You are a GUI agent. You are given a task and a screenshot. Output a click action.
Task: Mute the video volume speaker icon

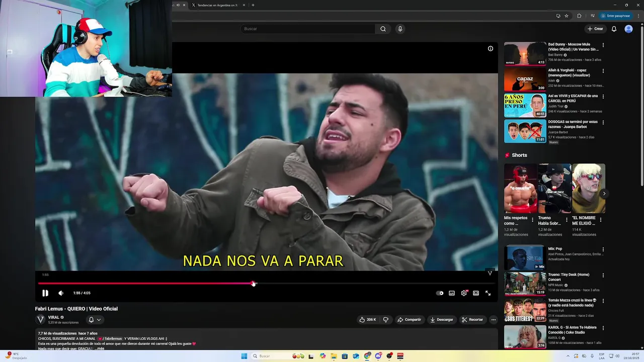(61, 293)
